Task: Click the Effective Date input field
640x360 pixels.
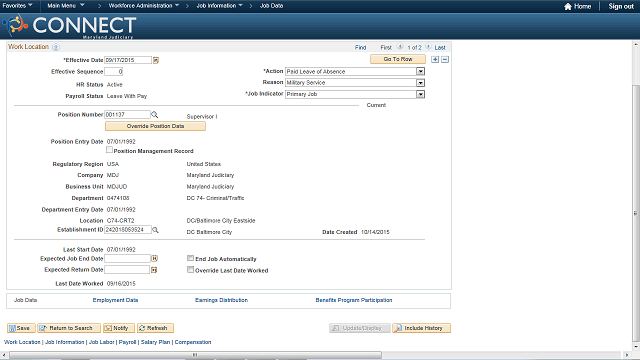Action: tap(128, 60)
